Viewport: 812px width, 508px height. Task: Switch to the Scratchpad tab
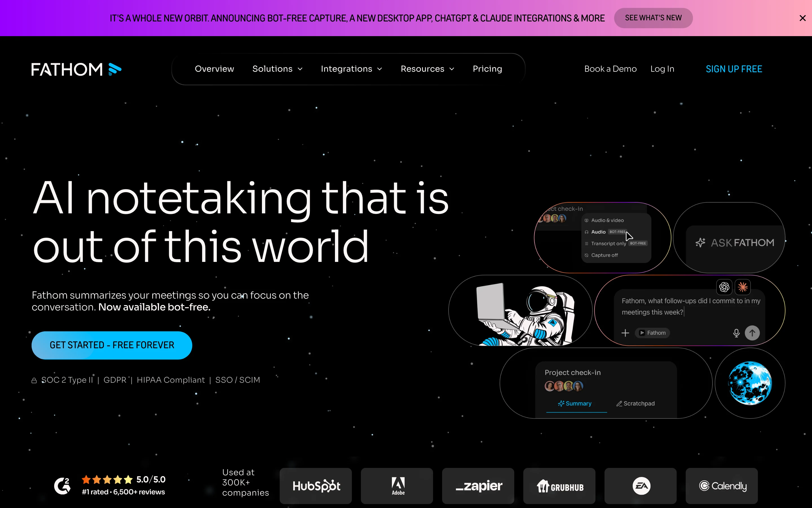pos(636,404)
